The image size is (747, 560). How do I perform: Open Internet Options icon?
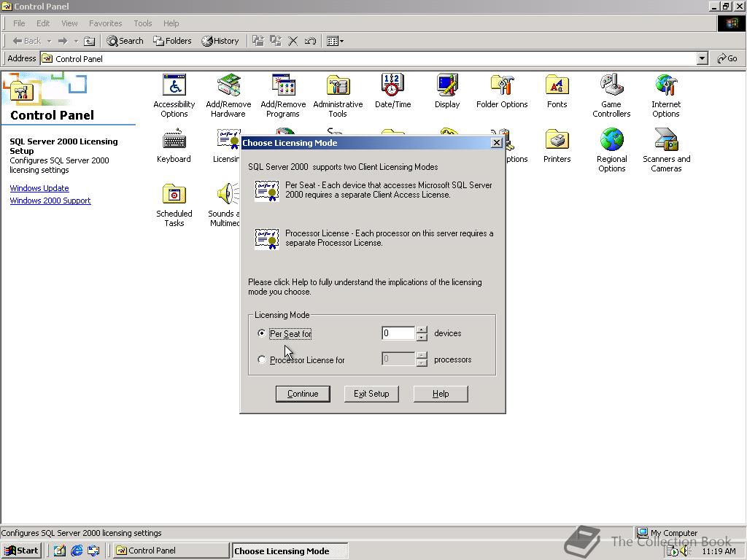pyautogui.click(x=666, y=96)
